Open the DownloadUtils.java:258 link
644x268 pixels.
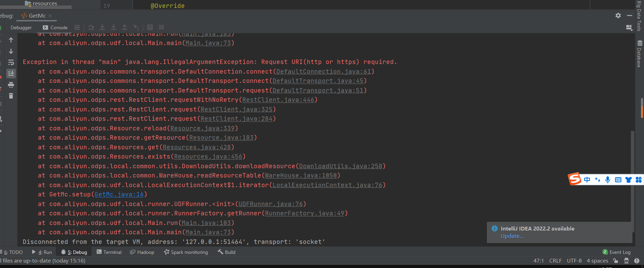341,166
